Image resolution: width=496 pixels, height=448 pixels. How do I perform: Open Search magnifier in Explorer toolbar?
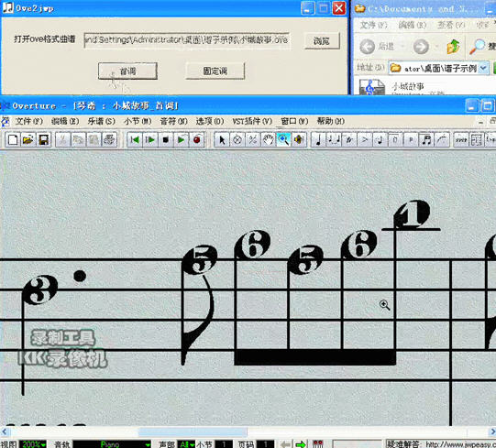pyautogui.click(x=477, y=47)
